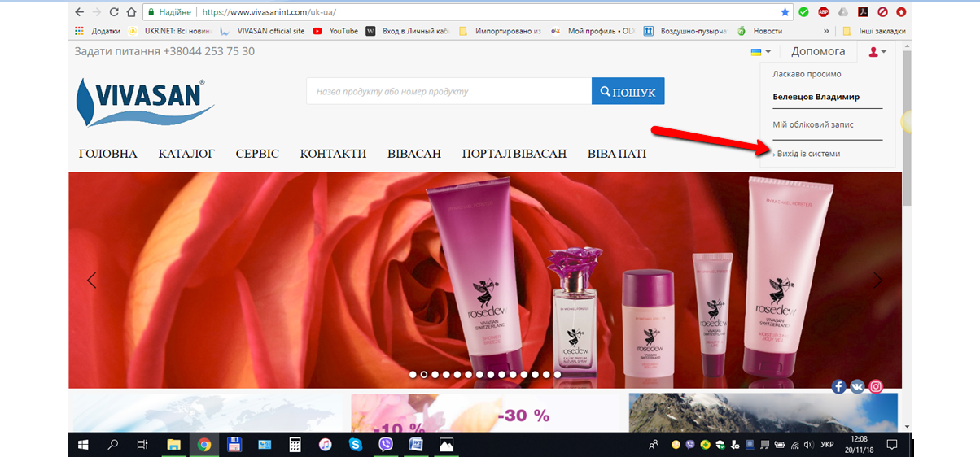Click phone number +38044 253 75 30
Image resolution: width=980 pixels, height=457 pixels.
pos(208,51)
